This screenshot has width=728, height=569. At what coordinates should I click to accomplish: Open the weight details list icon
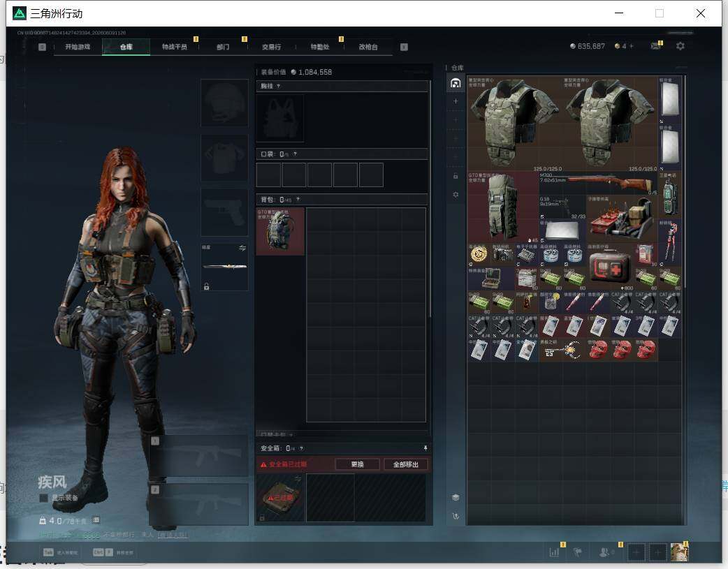pyautogui.click(x=96, y=520)
